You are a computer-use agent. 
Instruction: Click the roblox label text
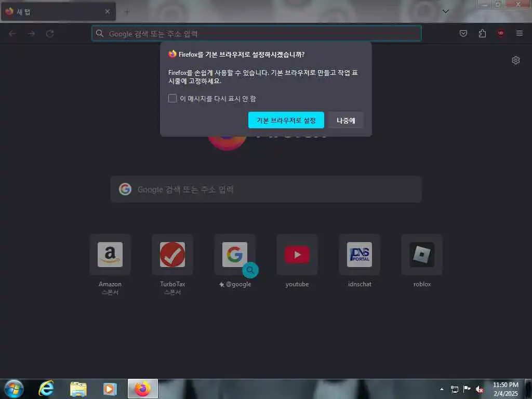pyautogui.click(x=422, y=284)
